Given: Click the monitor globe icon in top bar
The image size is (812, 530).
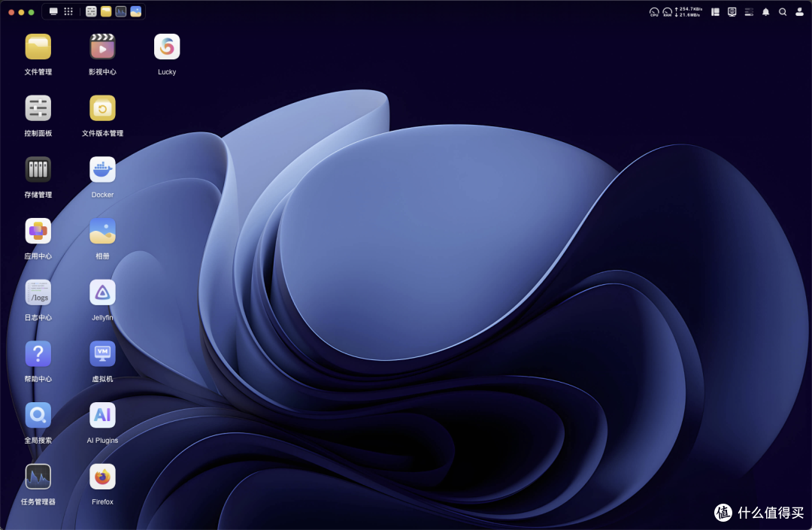Looking at the screenshot, I should pos(732,12).
